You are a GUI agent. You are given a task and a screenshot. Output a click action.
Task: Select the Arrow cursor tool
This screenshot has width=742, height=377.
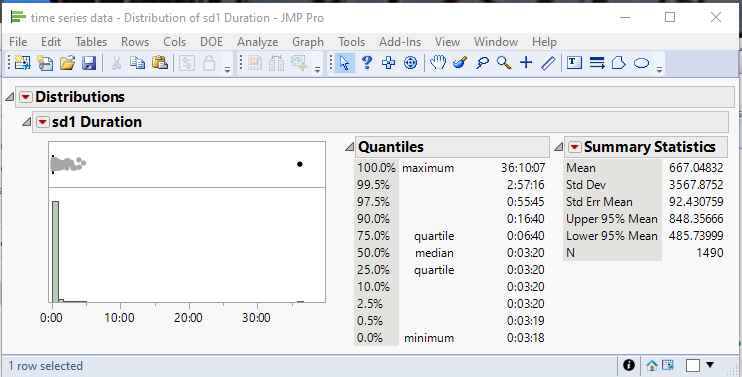point(344,63)
